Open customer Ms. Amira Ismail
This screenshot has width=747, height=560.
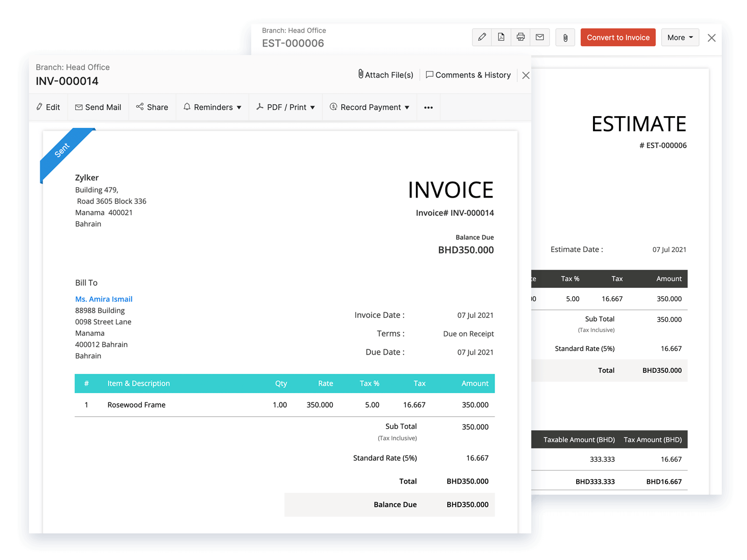click(x=104, y=299)
